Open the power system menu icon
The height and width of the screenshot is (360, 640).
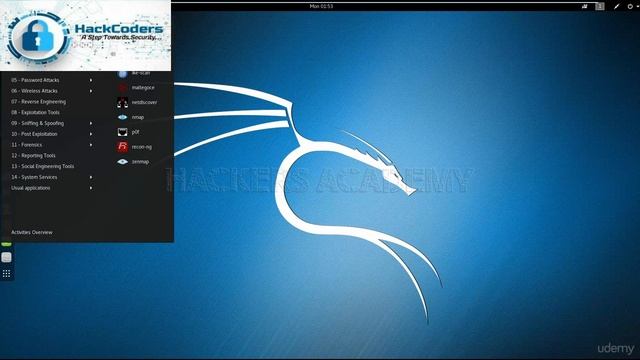630,6
